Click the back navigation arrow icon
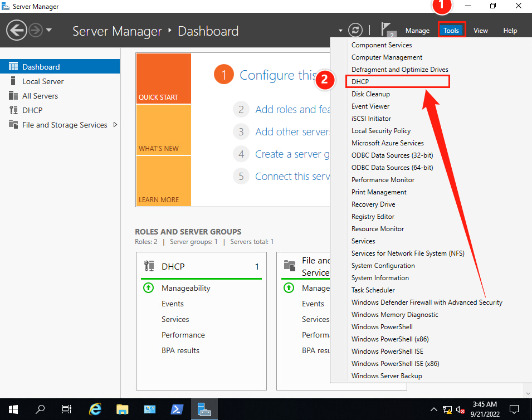 click(x=17, y=31)
